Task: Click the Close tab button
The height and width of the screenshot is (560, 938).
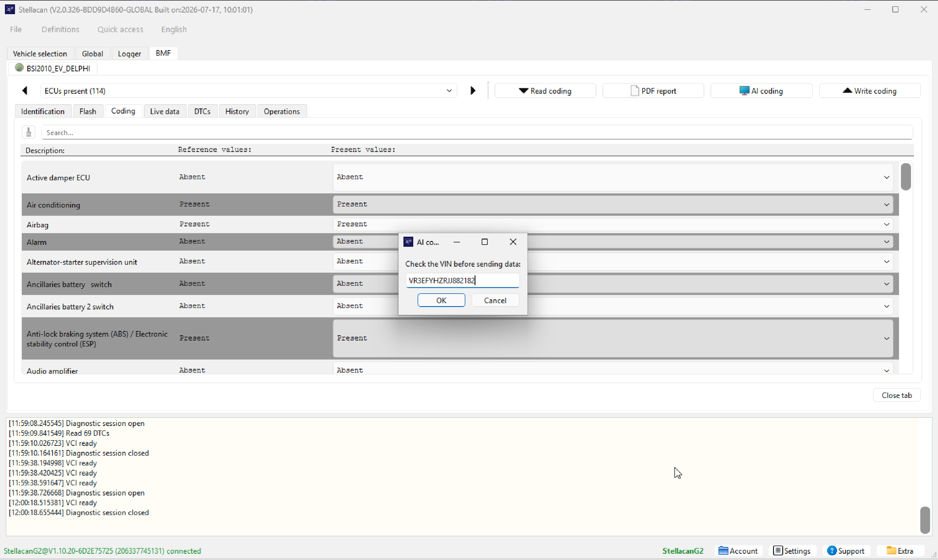Action: [x=897, y=395]
